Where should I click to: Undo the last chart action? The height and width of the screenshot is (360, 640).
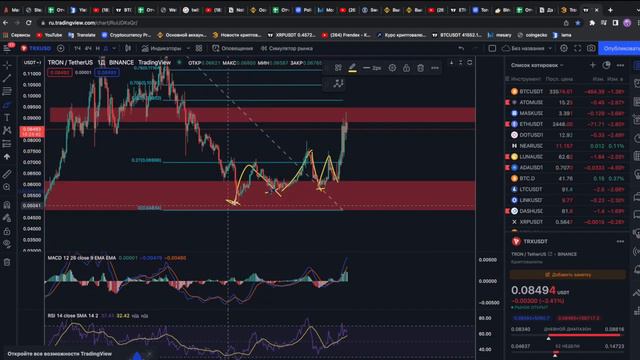coord(461,48)
